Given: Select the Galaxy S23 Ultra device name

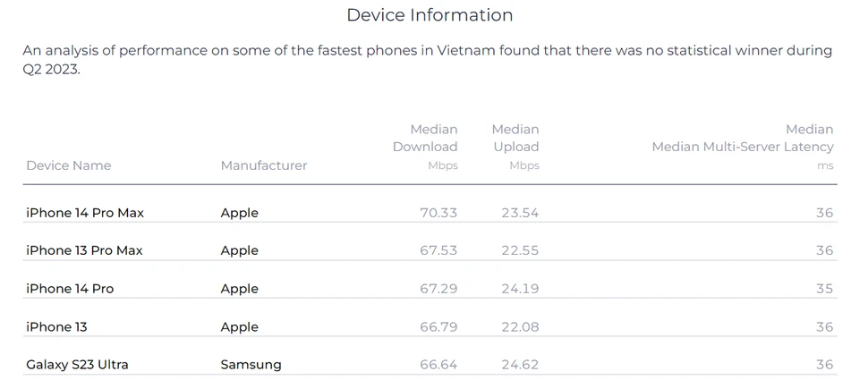Looking at the screenshot, I should coord(77,365).
